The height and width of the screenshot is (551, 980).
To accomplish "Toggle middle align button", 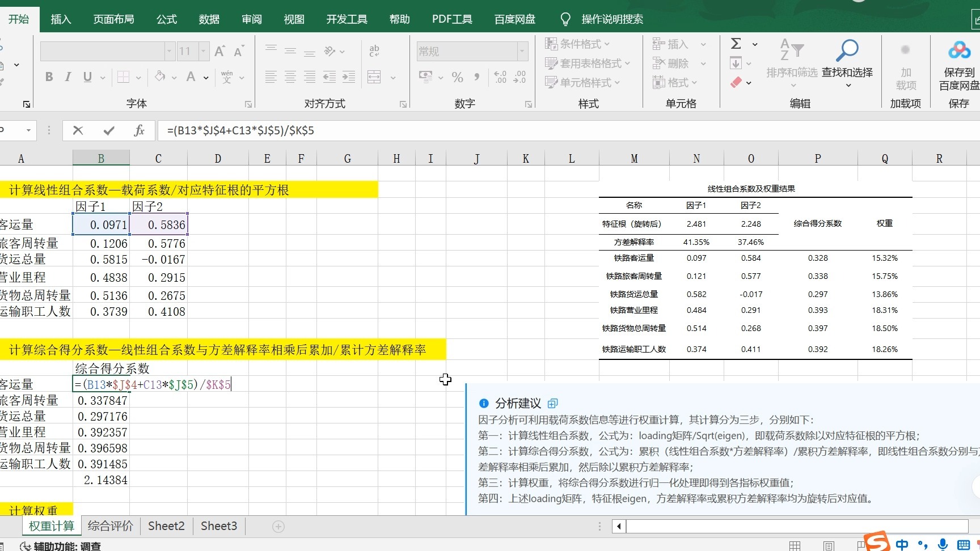I will (290, 51).
